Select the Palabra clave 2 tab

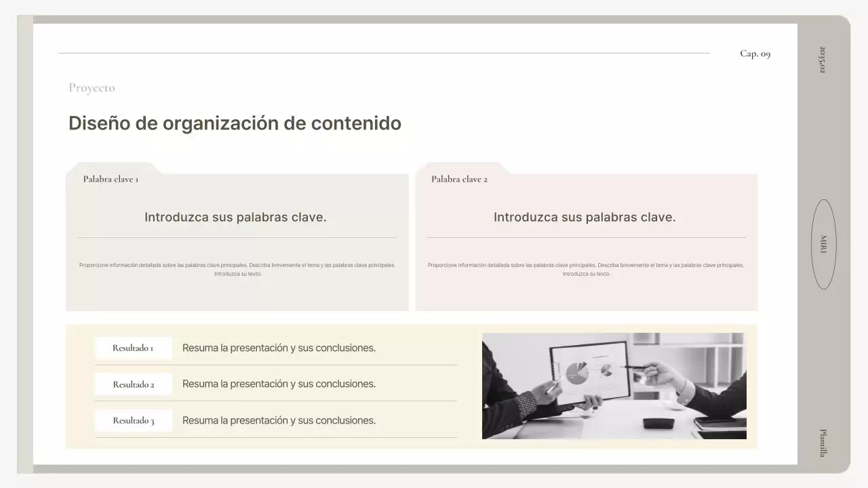pos(460,179)
